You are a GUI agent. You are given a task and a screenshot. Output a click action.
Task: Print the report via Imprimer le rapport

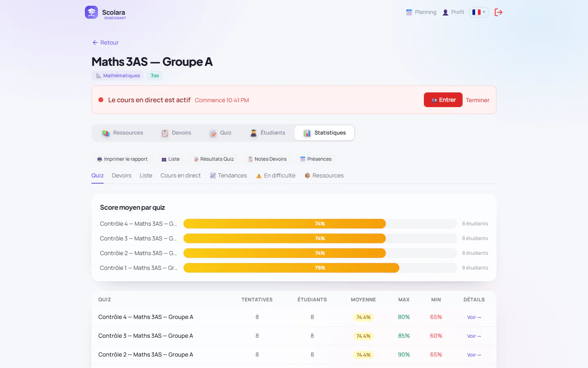click(122, 159)
